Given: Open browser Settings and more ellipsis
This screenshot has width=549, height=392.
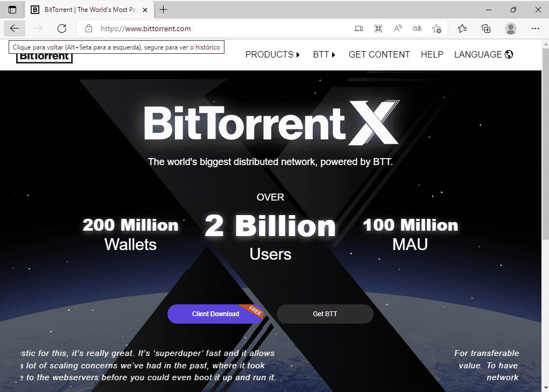Looking at the screenshot, I should (x=536, y=28).
